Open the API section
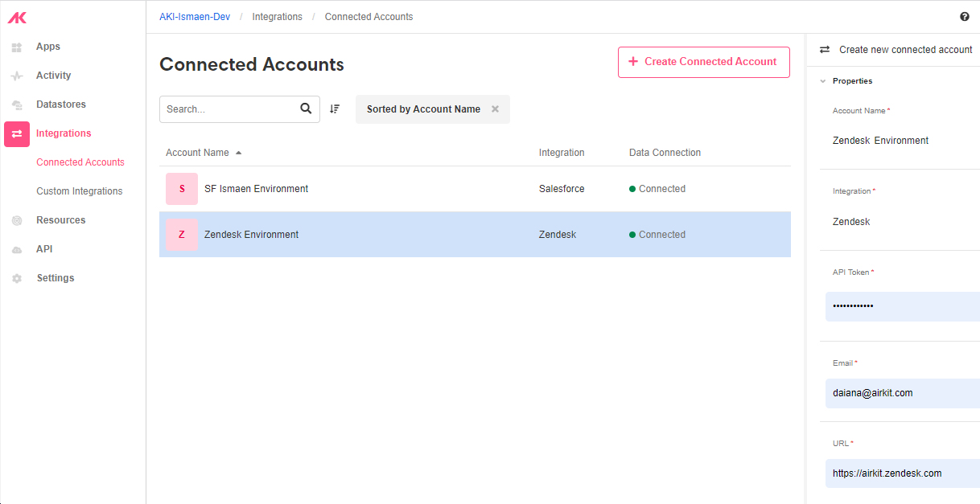This screenshot has height=504, width=980. click(x=44, y=249)
